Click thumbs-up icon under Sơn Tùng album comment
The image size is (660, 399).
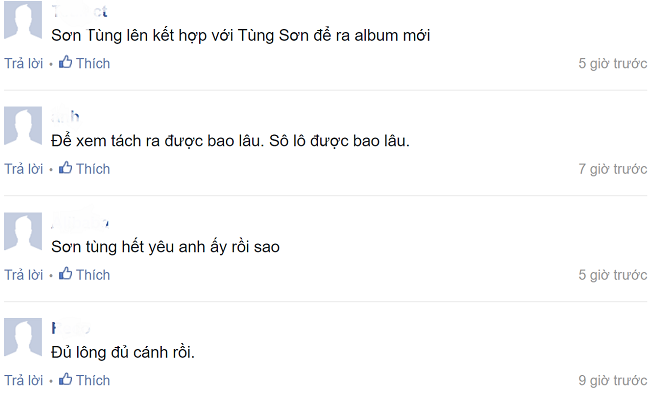[65, 62]
